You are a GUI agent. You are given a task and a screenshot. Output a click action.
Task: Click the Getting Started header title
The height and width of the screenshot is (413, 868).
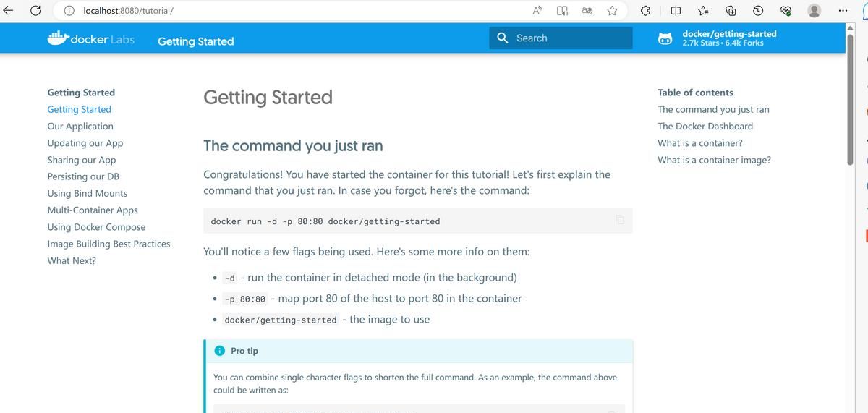click(x=196, y=41)
